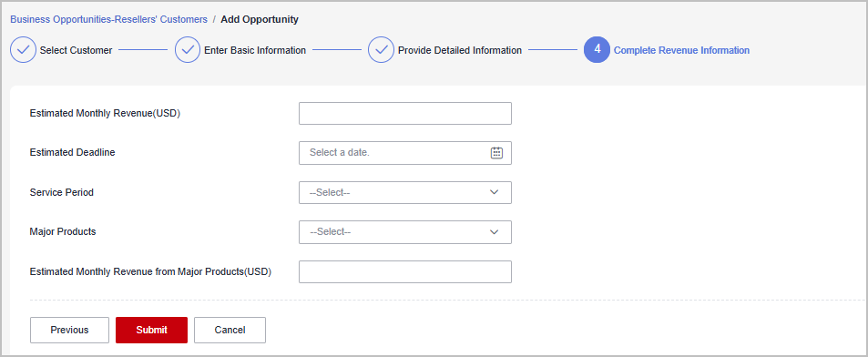868x357 pixels.
Task: Open the calendar icon in Estimated Deadline
Action: (x=496, y=153)
